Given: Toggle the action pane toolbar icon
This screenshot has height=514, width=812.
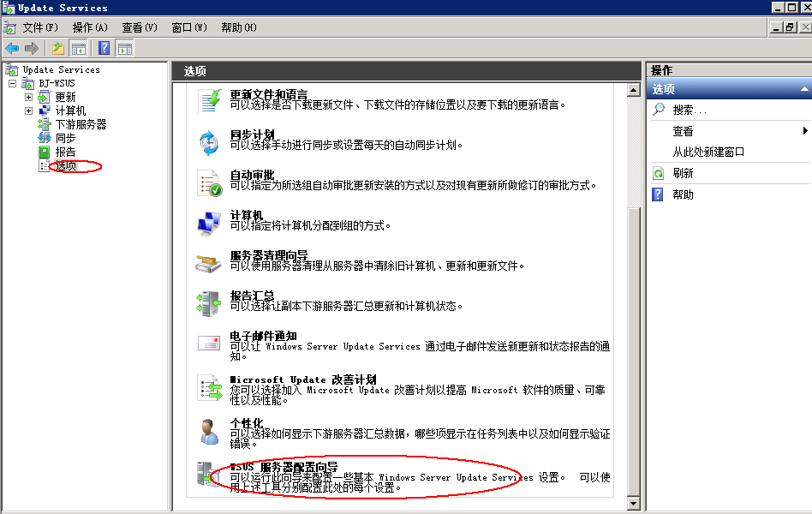Looking at the screenshot, I should click(x=125, y=49).
